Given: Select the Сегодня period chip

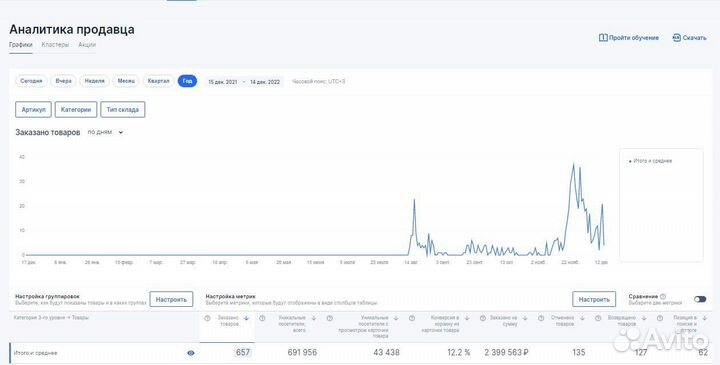Looking at the screenshot, I should pos(31,81).
